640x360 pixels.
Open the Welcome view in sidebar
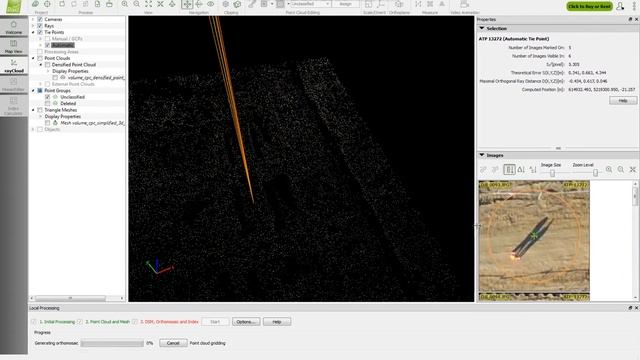point(13,27)
